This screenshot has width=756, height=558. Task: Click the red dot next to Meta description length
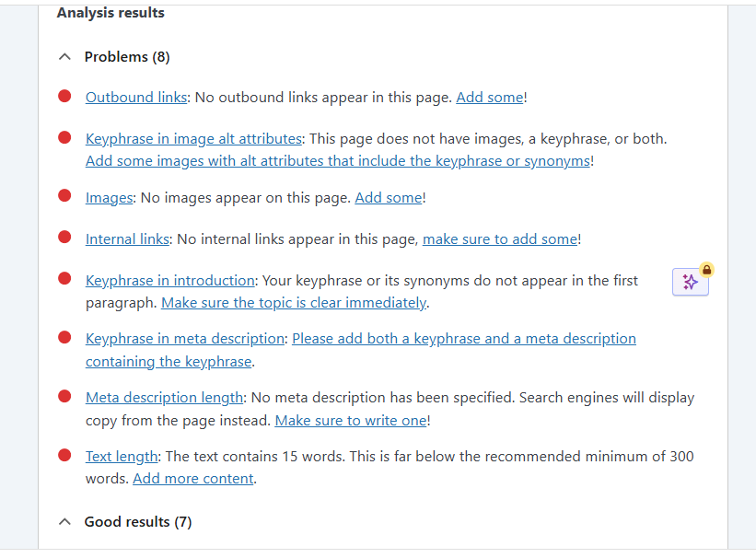point(64,395)
